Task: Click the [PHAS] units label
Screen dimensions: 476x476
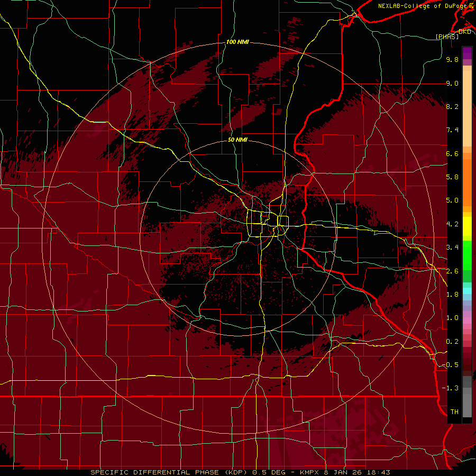Action: [447, 36]
